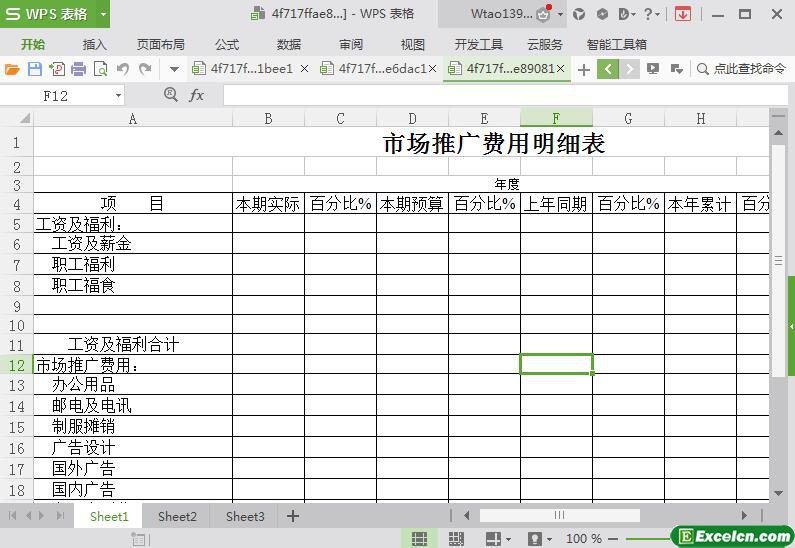The height and width of the screenshot is (548, 795).
Task: Undo the last action
Action: pos(123,68)
